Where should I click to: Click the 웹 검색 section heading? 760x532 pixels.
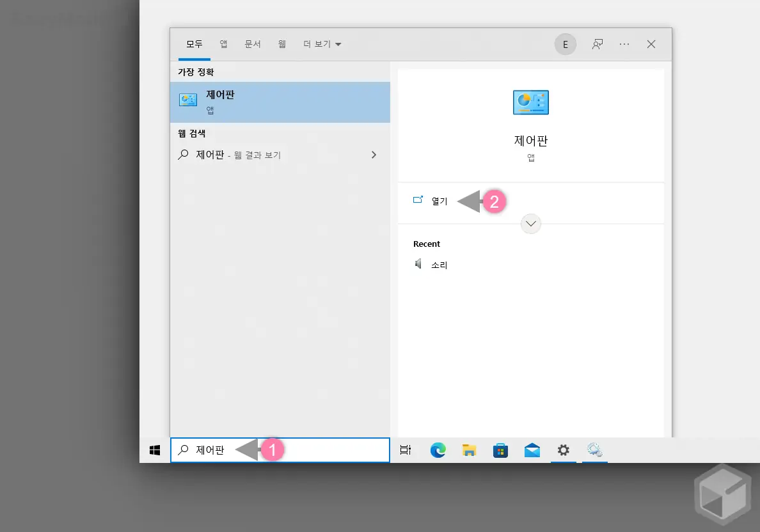pos(191,133)
